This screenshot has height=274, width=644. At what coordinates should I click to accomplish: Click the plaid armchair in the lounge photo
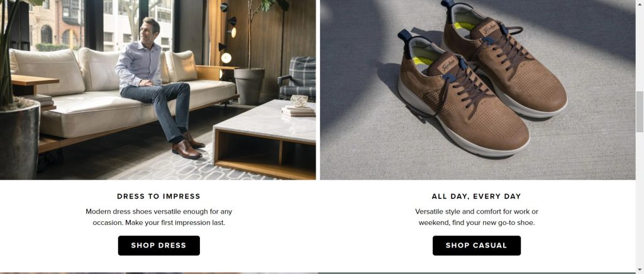[x=297, y=78]
